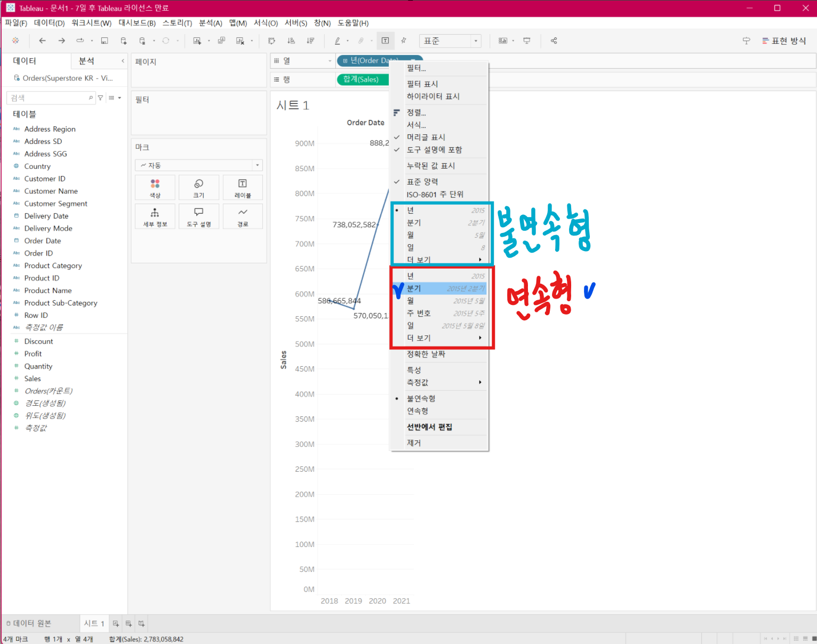Screen dimensions: 817x644
Task: Open the 레이블 label card in Marks
Action: pyautogui.click(x=243, y=188)
